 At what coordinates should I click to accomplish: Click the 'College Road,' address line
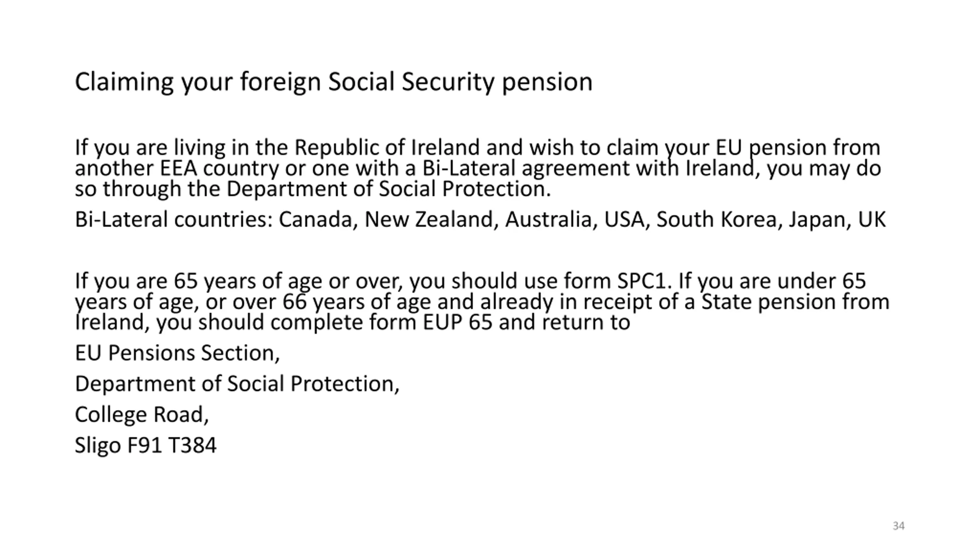(x=142, y=414)
